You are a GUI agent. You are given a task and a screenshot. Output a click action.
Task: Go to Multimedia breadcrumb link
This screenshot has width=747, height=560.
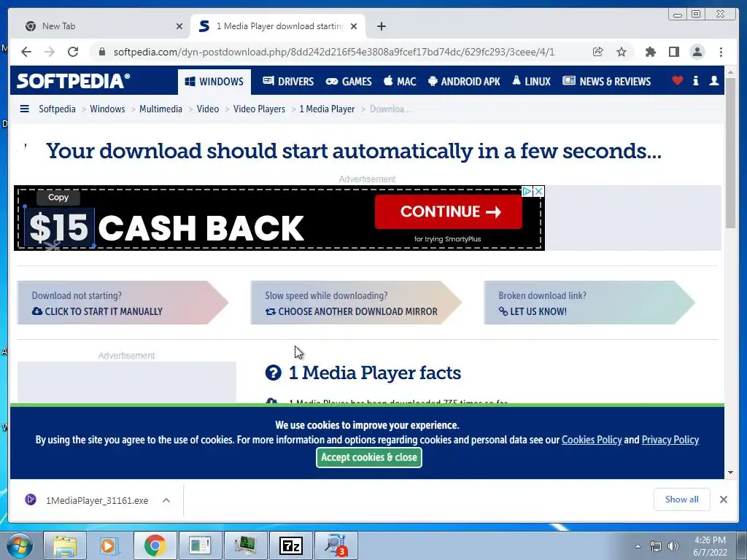(x=160, y=109)
